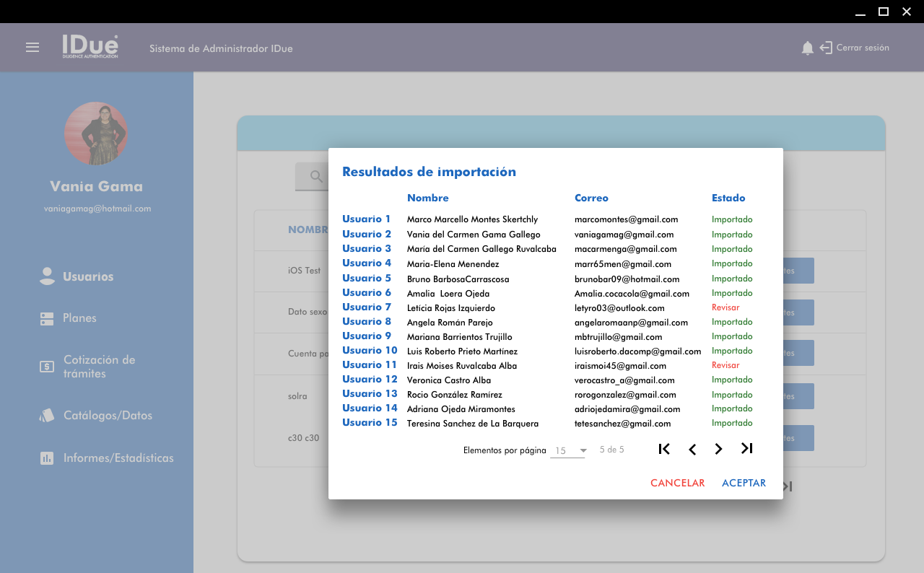Click Revisar status for Usuario 11
Screen dimensions: 924x573
(725, 365)
